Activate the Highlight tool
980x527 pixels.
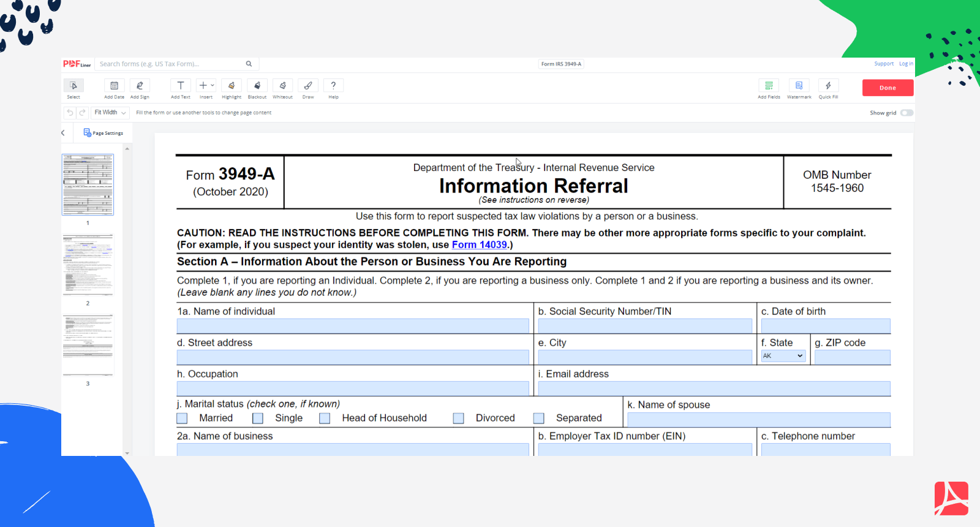[x=232, y=86]
